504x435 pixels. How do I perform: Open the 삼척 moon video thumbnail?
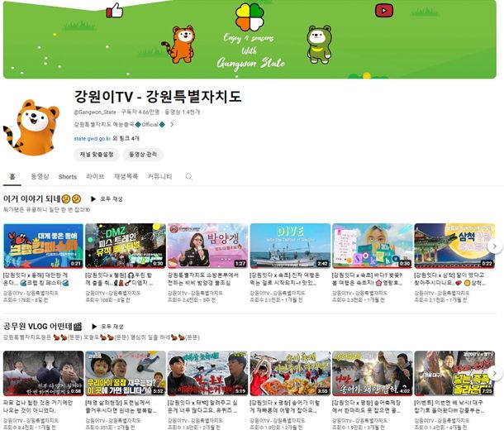[x=454, y=246]
